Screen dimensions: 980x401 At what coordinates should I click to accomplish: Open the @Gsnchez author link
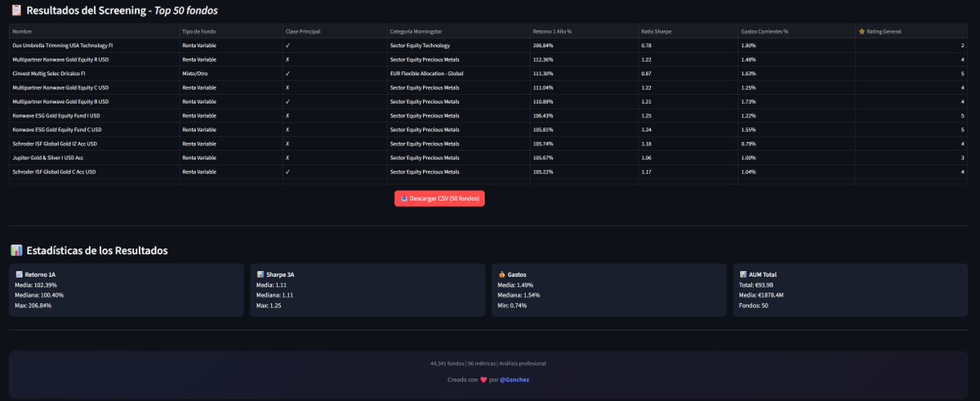(x=516, y=380)
